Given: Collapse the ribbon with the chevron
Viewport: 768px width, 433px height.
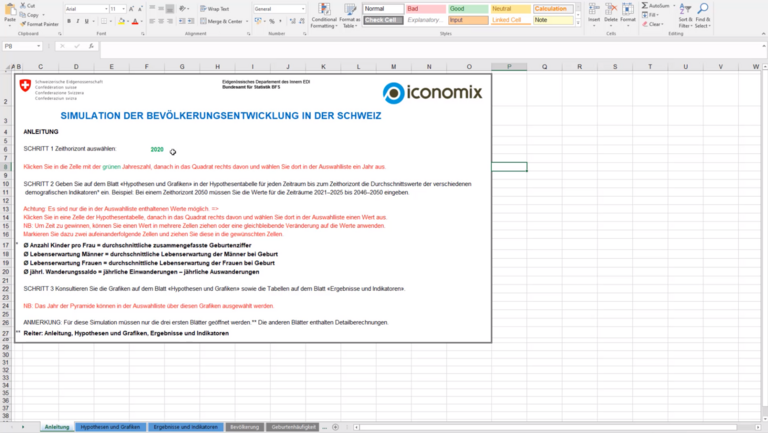Looking at the screenshot, I should 763,34.
